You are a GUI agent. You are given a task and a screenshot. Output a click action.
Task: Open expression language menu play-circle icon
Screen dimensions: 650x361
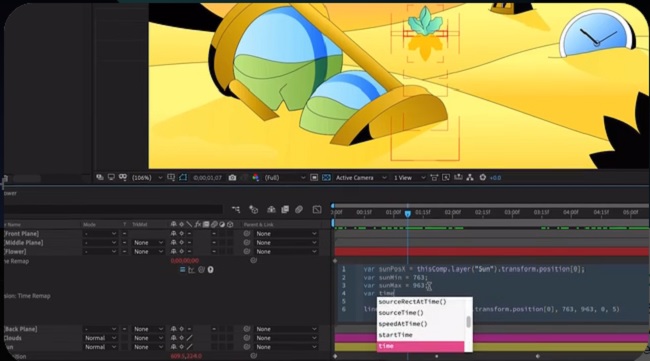click(211, 270)
